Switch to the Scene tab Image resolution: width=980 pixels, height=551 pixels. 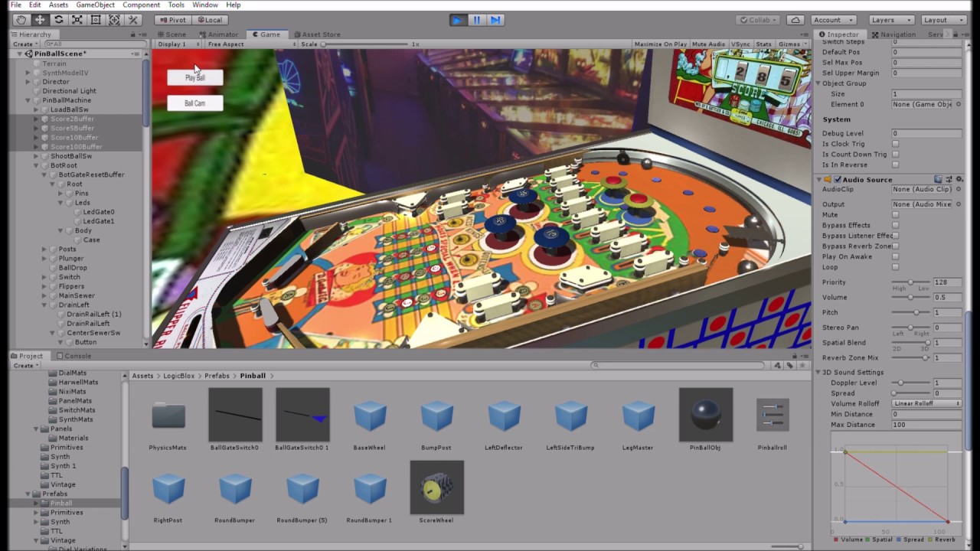tap(171, 34)
